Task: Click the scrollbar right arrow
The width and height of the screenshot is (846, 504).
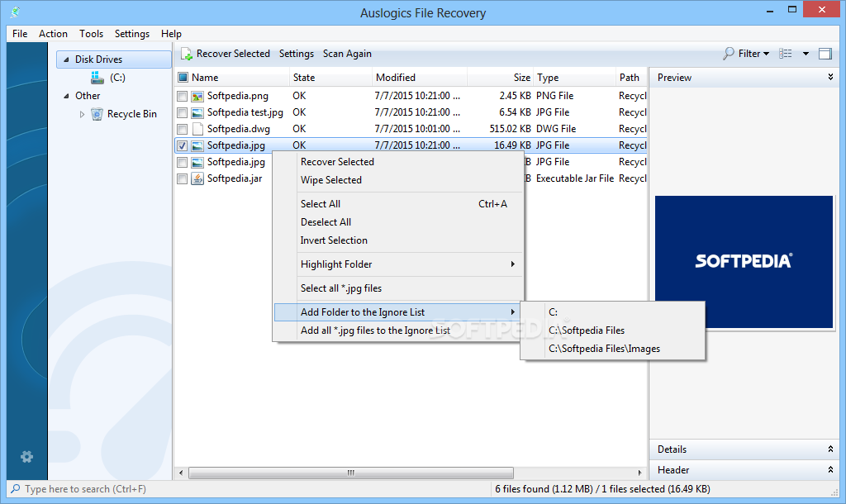Action: 639,473
